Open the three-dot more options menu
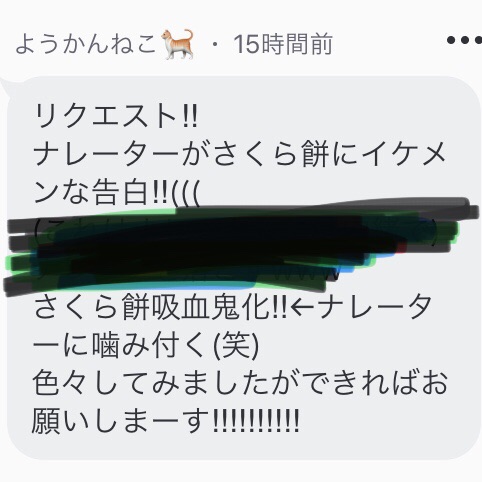Viewport: 482px width, 482px height. pyautogui.click(x=464, y=40)
